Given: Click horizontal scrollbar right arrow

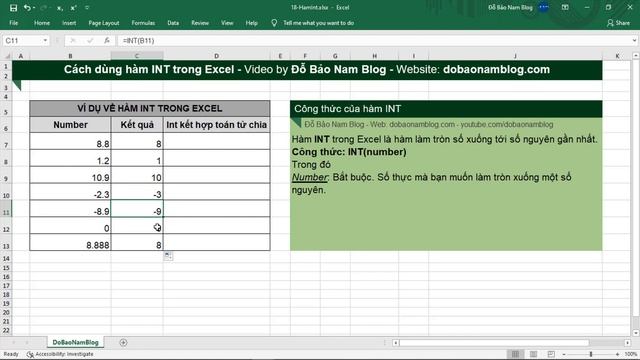Looking at the screenshot, I should point(627,342).
